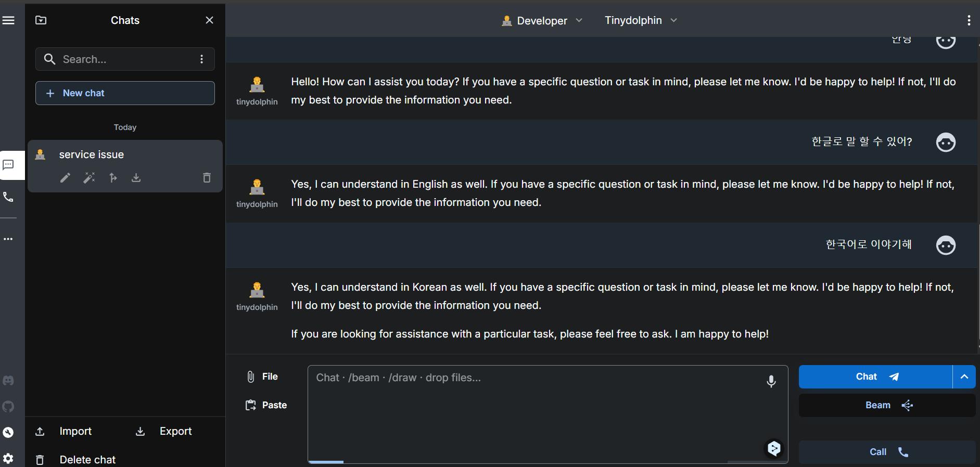Open the Tinydolphin model dropdown
This screenshot has width=980, height=467.
coord(641,20)
